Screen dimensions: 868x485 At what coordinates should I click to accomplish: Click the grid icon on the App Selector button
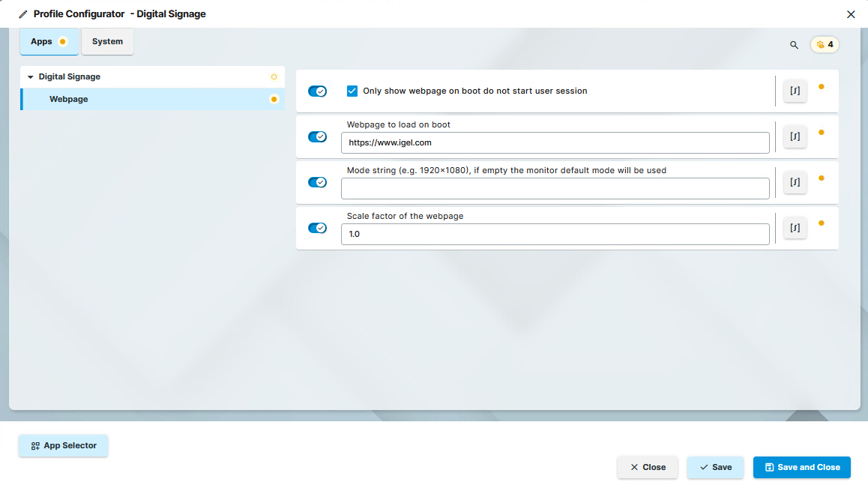click(x=35, y=445)
